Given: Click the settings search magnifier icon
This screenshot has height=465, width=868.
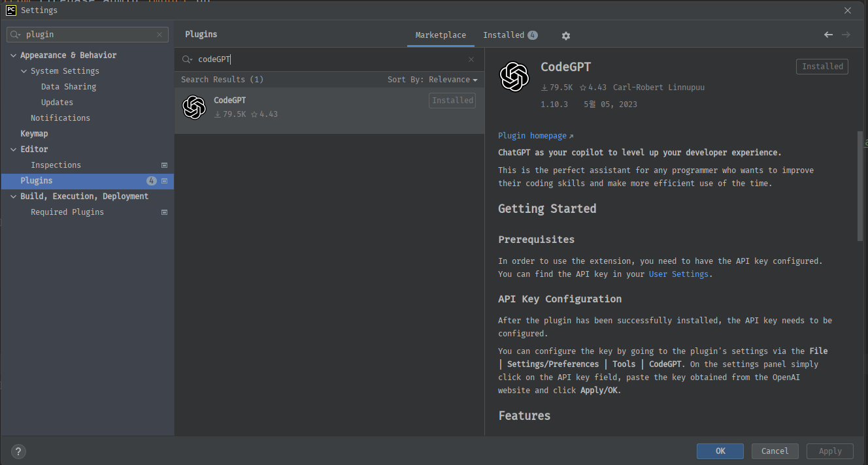Looking at the screenshot, I should pos(16,35).
